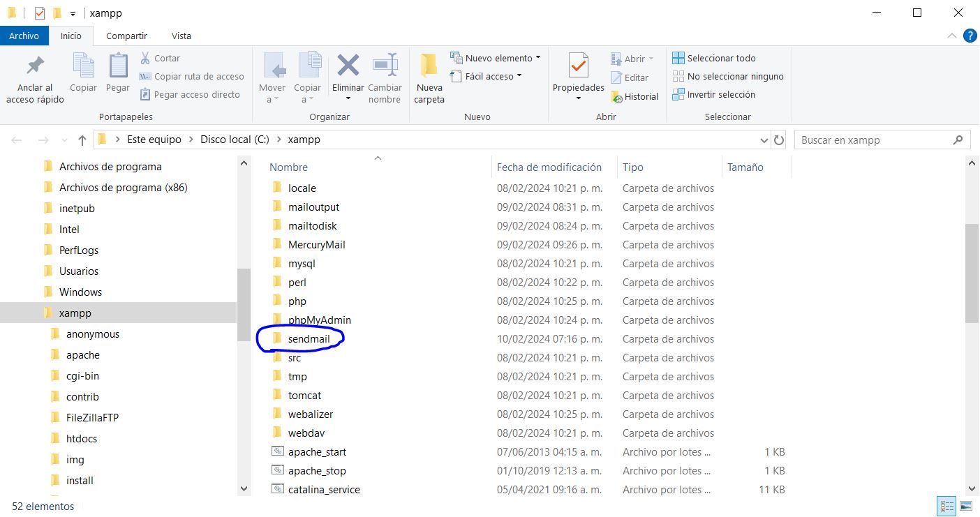Viewport: 980px width, 517px height.
Task: Click the Propiedades checkmark icon
Action: pyautogui.click(x=578, y=66)
